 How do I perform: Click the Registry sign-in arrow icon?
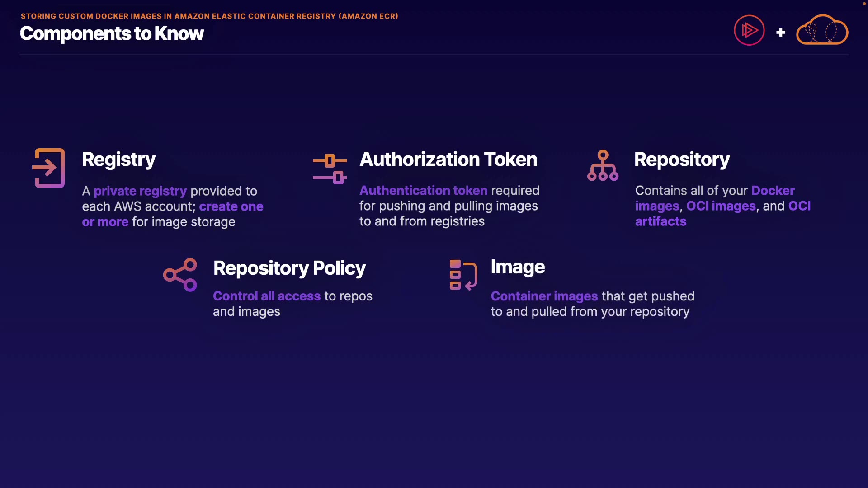pyautogui.click(x=49, y=168)
